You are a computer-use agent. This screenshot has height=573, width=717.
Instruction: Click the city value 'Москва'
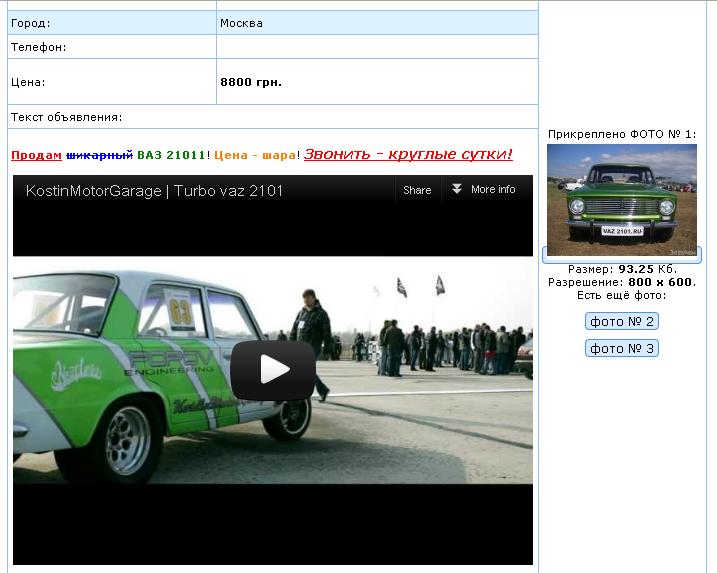point(241,23)
